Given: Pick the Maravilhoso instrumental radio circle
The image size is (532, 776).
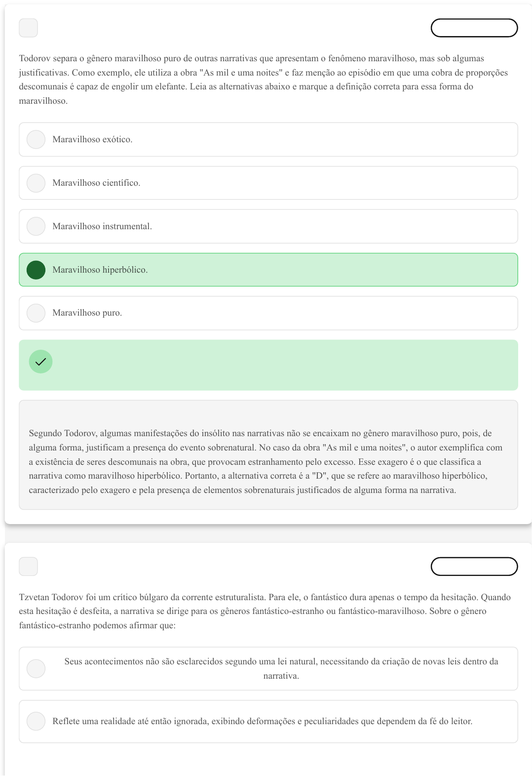Looking at the screenshot, I should pos(36,226).
